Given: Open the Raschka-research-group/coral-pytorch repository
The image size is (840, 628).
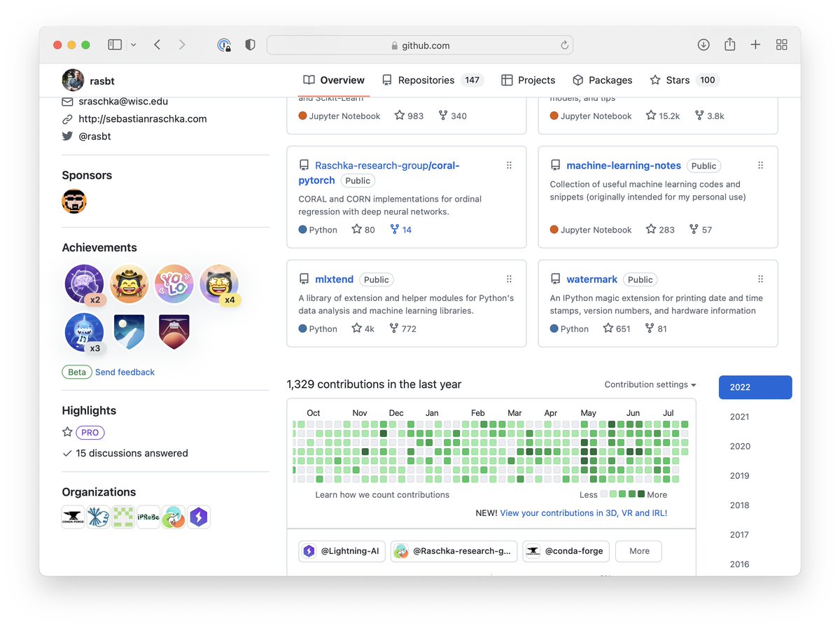Looking at the screenshot, I should (x=379, y=172).
